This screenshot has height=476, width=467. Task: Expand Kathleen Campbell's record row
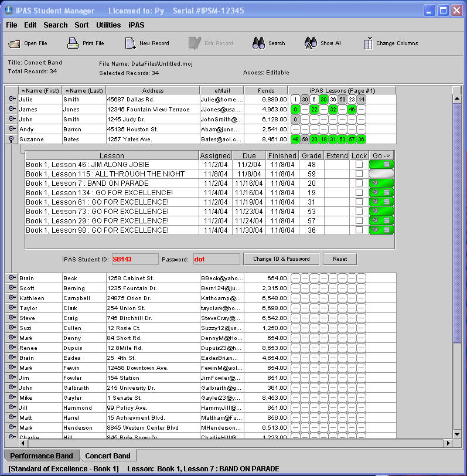12,298
